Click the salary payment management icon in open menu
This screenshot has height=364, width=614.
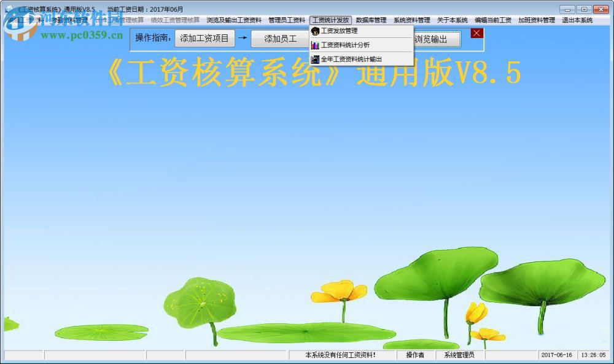pos(315,31)
